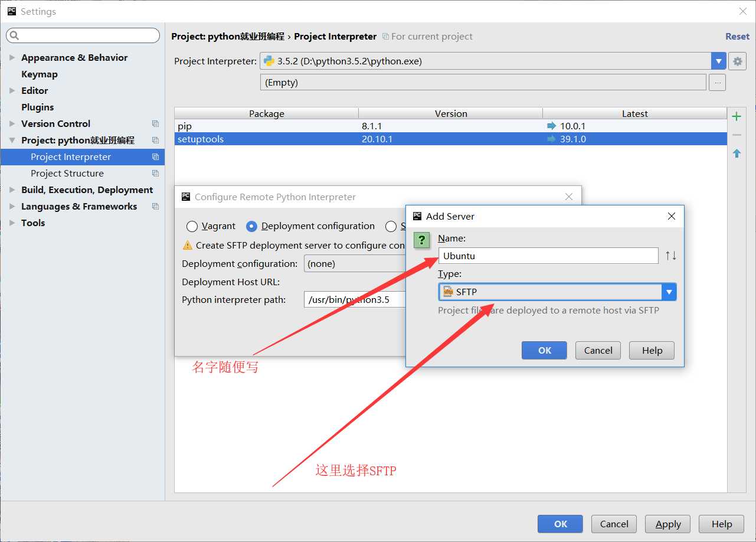Click the copy icon beside Project Structure
Viewport: 756px width, 542px height.
click(155, 173)
